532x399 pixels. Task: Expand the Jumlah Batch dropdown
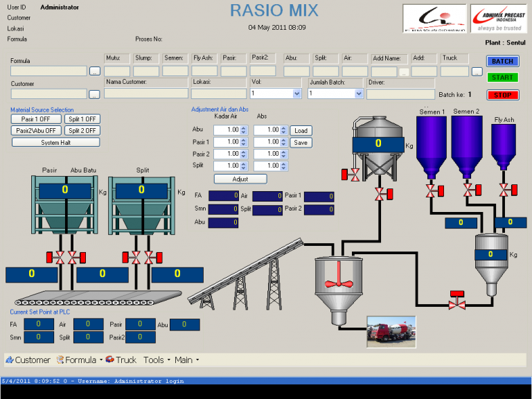tap(358, 94)
